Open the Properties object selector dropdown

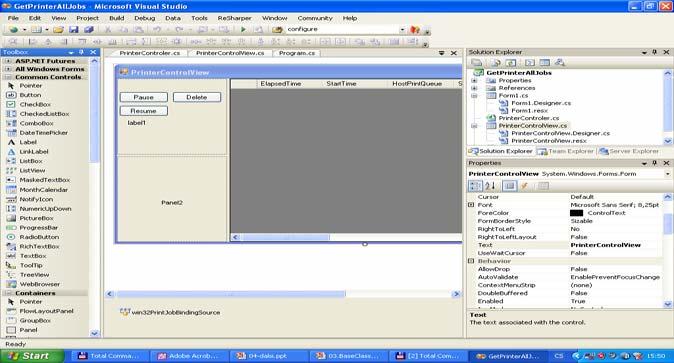[x=668, y=174]
